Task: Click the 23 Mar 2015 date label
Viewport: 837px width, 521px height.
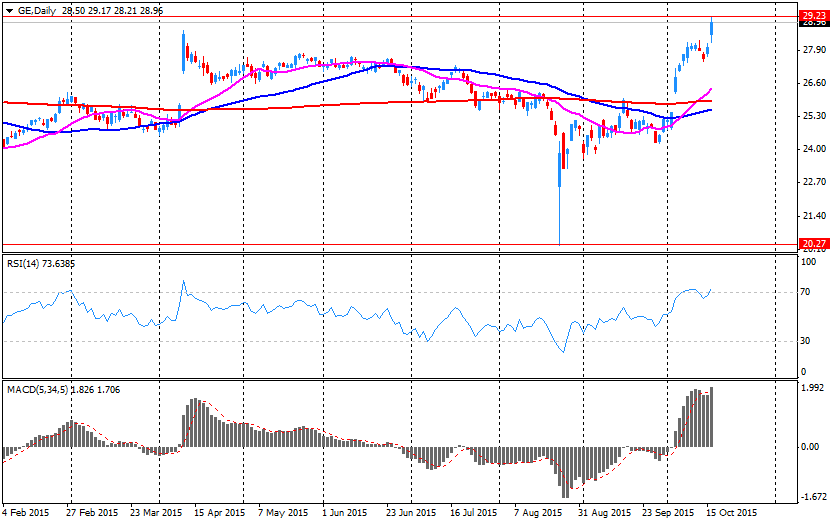Action: (156, 513)
